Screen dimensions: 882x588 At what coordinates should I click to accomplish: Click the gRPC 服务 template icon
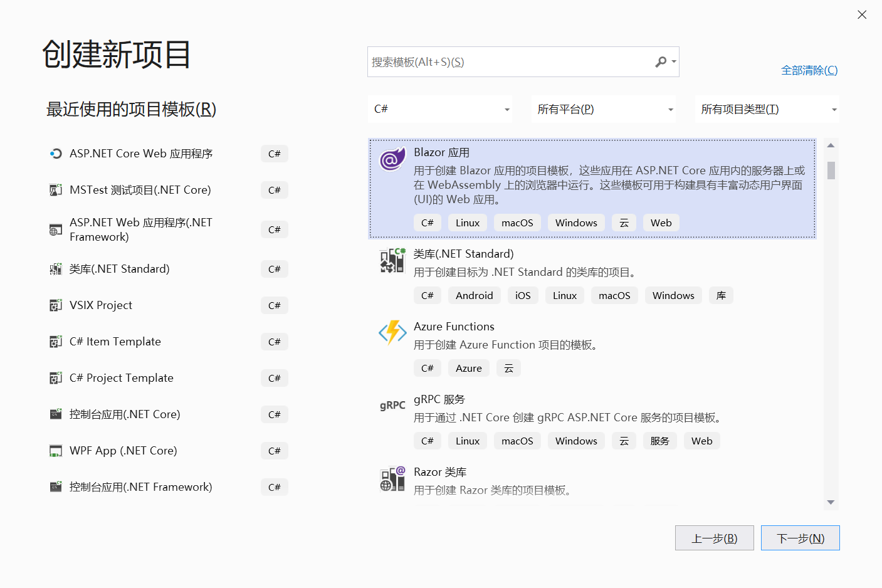392,406
